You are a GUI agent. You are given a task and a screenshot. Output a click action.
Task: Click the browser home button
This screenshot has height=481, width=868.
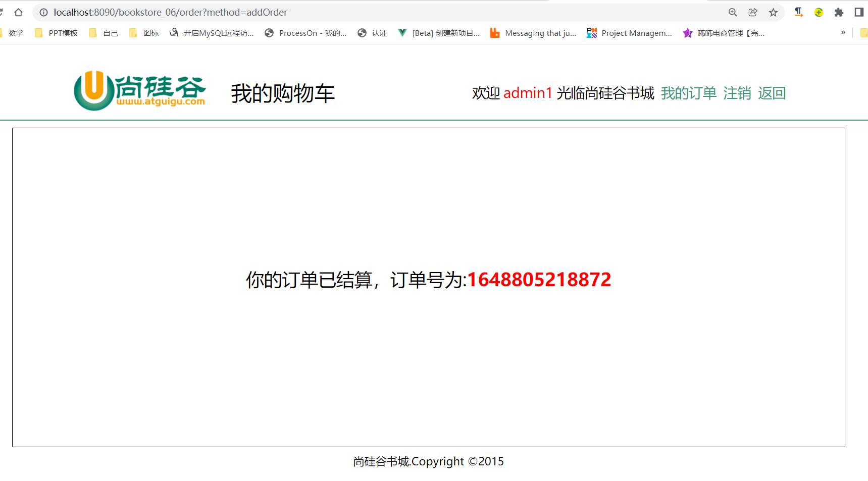pyautogui.click(x=19, y=12)
